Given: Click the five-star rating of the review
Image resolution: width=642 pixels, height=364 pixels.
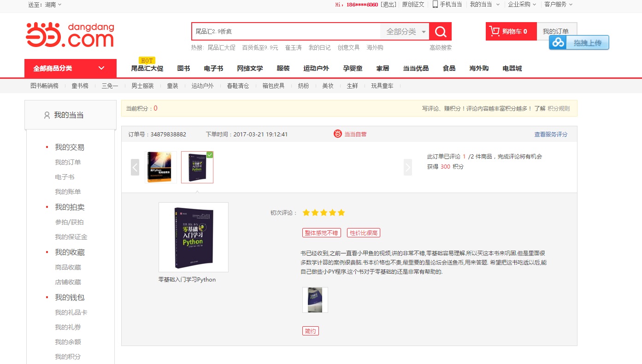Looking at the screenshot, I should pos(324,213).
